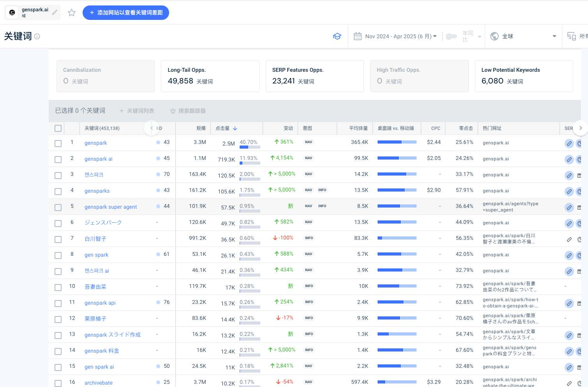Click the desktop vs mobile bar for 白川智子
Viewport: 588px width, 387px height.
coord(397,238)
